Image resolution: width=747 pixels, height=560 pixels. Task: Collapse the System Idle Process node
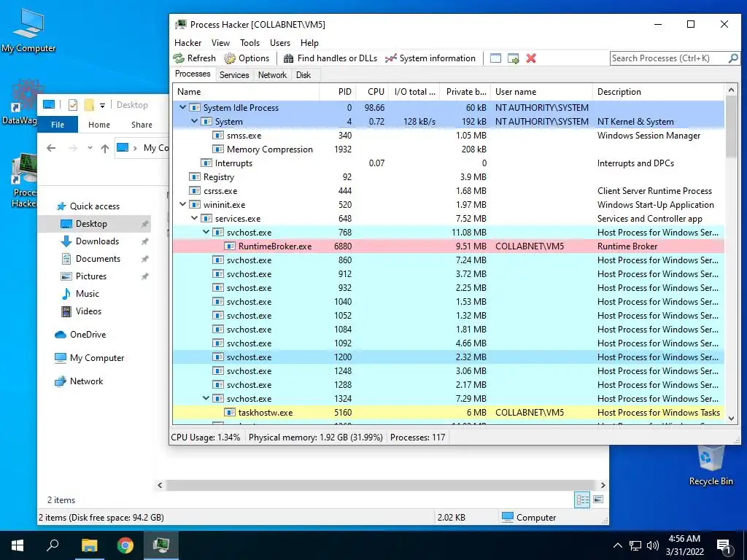182,108
